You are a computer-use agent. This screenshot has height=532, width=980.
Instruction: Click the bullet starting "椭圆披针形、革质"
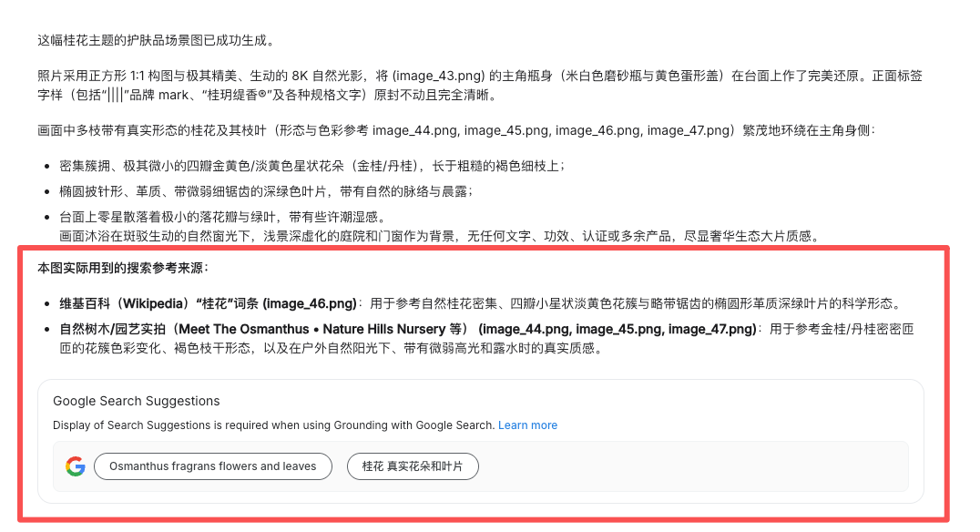tap(266, 192)
